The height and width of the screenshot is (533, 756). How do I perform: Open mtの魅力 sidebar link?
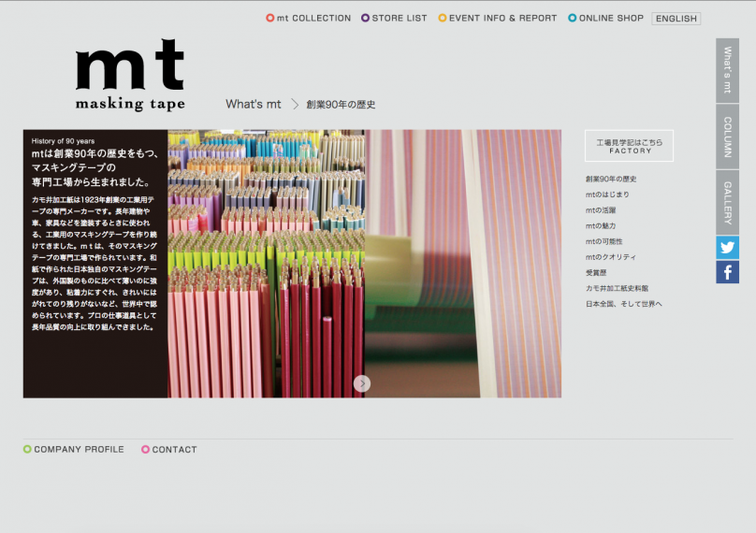pyautogui.click(x=601, y=225)
